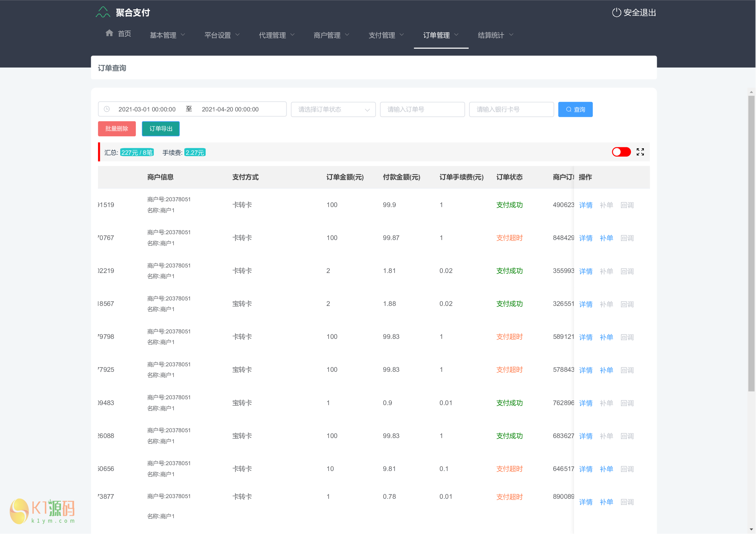Click the 聚合支付 mountain logo

pyautogui.click(x=103, y=13)
